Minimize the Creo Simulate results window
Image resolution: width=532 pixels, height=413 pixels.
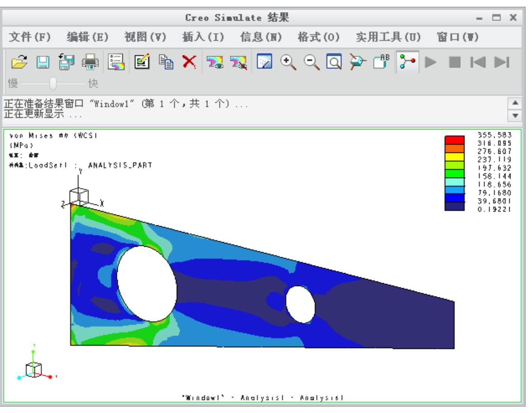point(480,18)
